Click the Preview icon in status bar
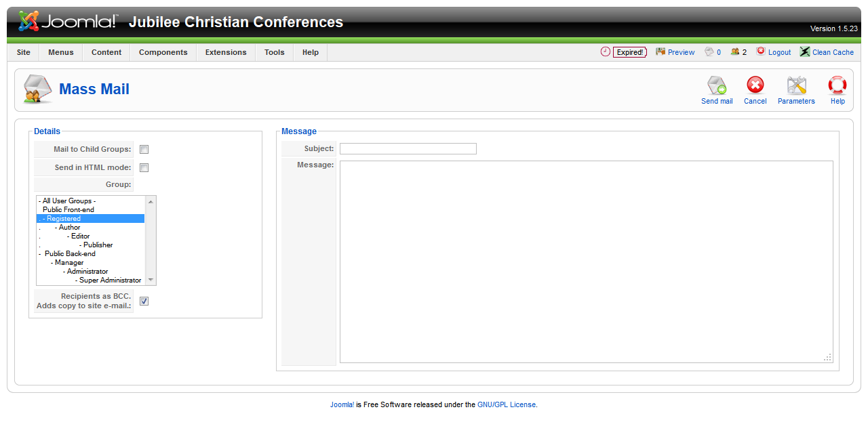 coord(660,51)
